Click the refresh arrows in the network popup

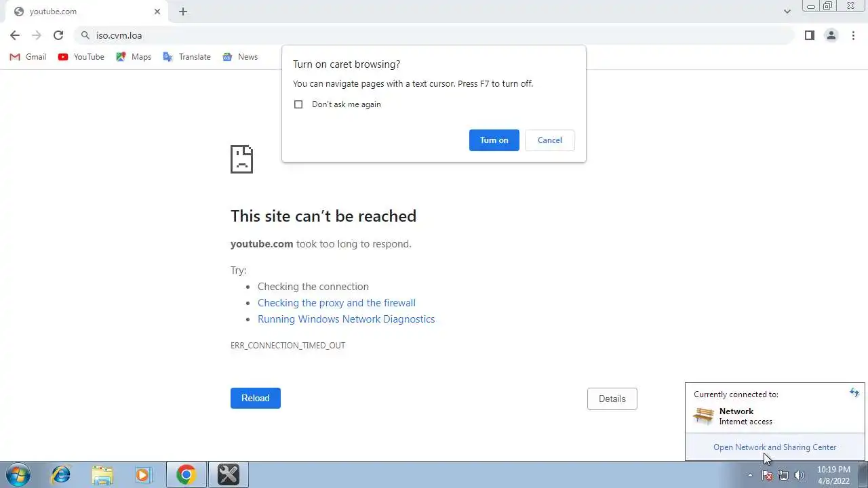(854, 392)
